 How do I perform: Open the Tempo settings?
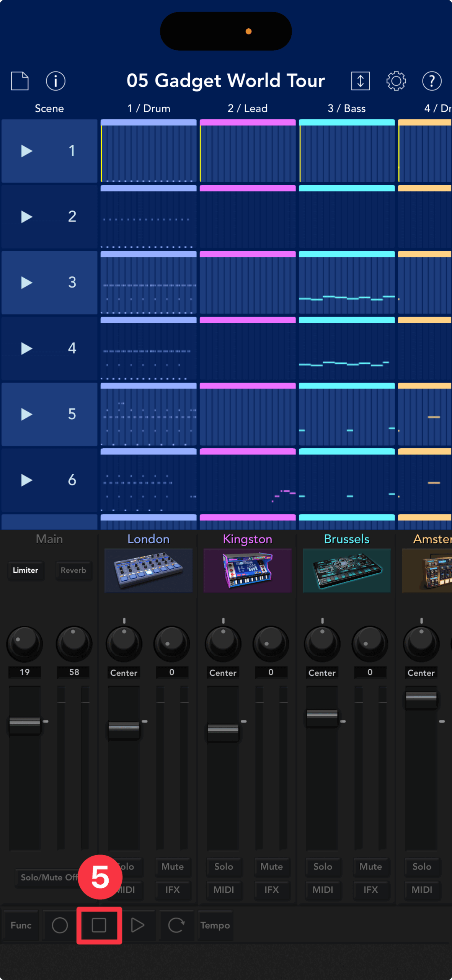[215, 925]
